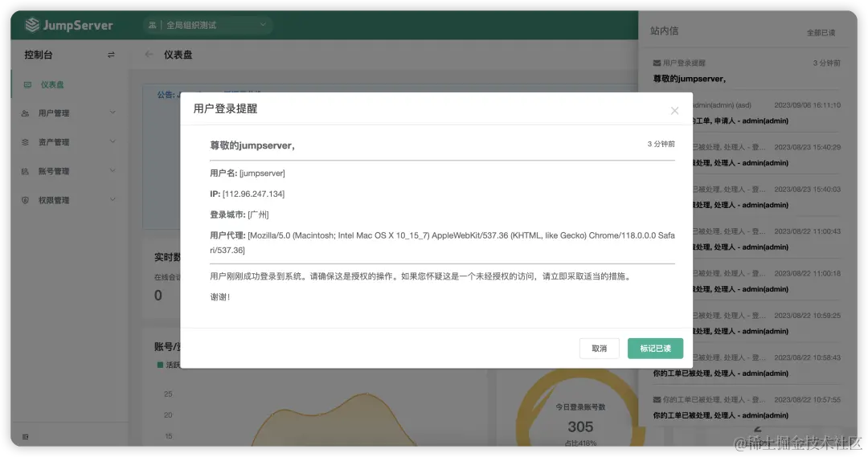This screenshot has width=868, height=457.
Task: Open the message dated 2023/08/22 10:58:43
Action: click(746, 365)
